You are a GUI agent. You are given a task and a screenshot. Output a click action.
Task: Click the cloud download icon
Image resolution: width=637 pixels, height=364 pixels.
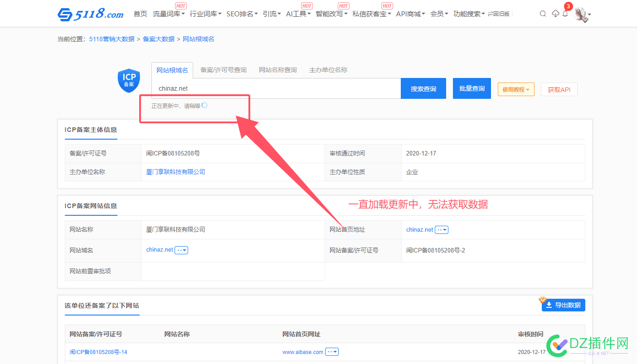tap(555, 14)
